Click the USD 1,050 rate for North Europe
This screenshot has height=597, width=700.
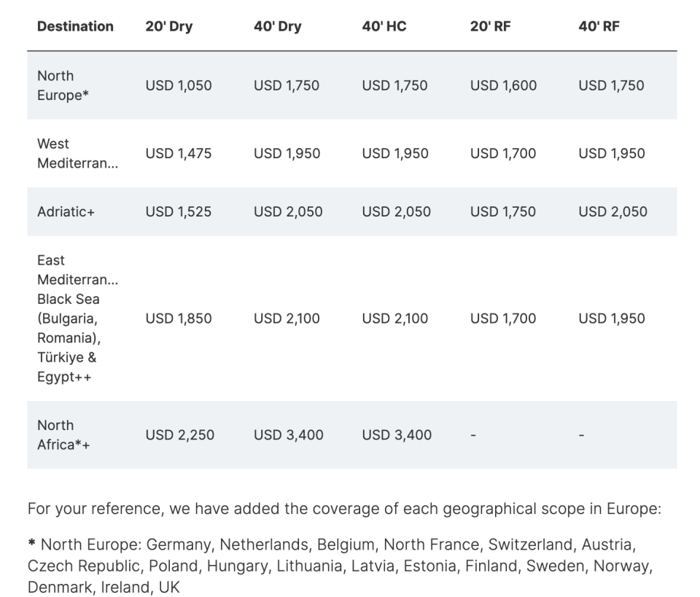(x=179, y=85)
